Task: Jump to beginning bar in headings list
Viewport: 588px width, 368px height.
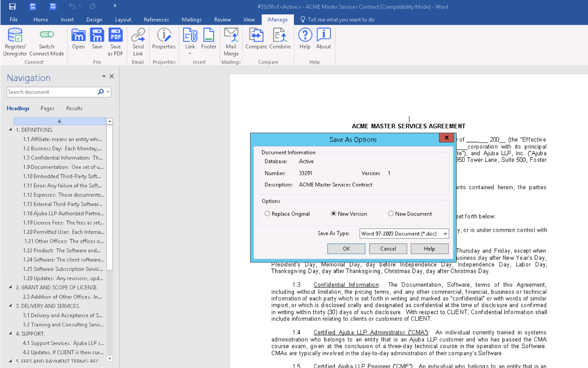Action: pos(59,121)
